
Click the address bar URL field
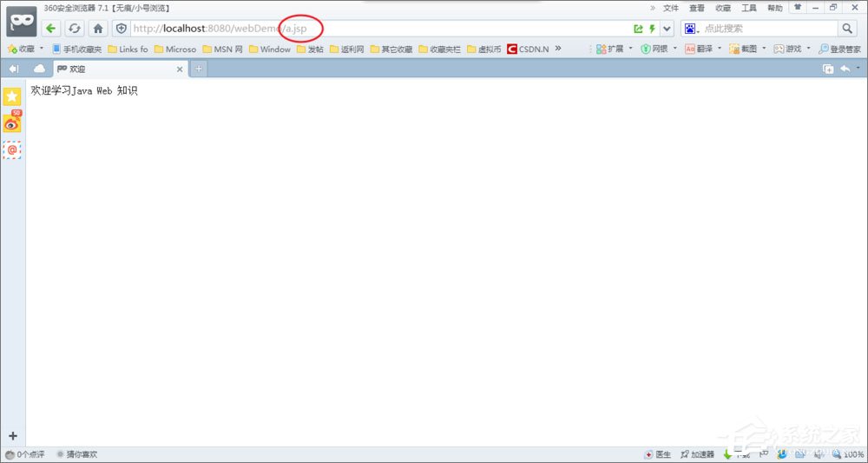coord(381,29)
